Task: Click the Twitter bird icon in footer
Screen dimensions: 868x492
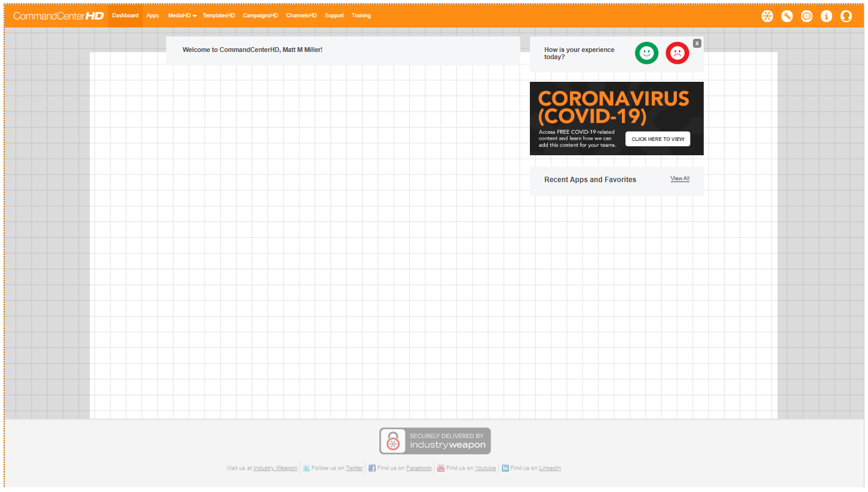Action: [x=306, y=468]
